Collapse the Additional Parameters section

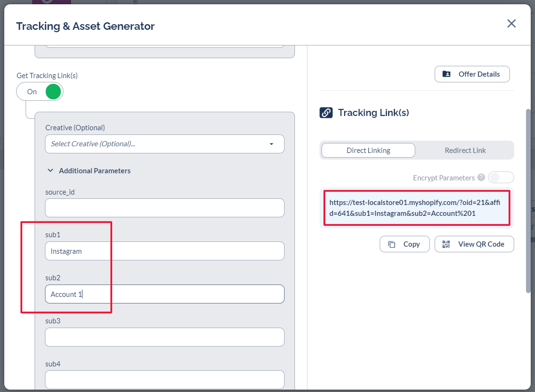coord(51,170)
